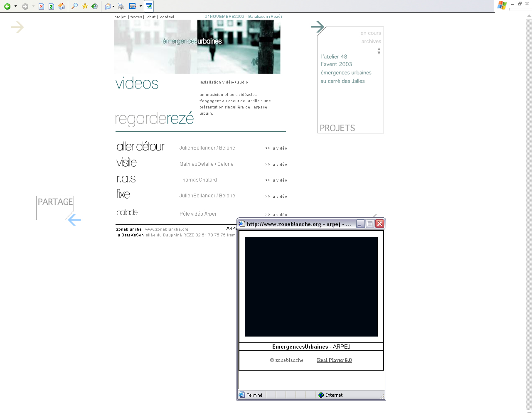Click the 'Terminé' status bar text
532x413 pixels.
pos(254,395)
